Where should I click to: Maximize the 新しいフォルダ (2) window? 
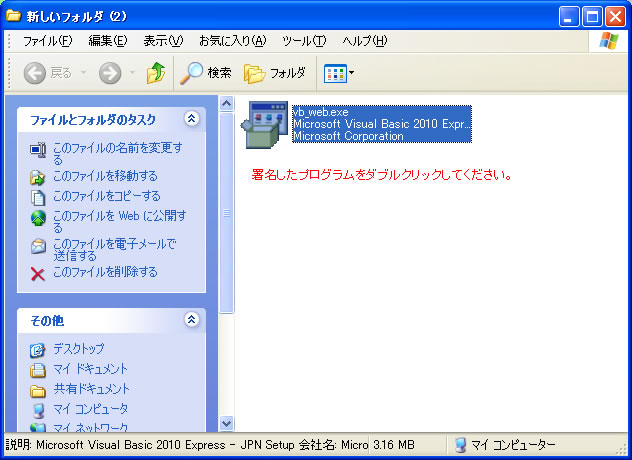(592, 17)
